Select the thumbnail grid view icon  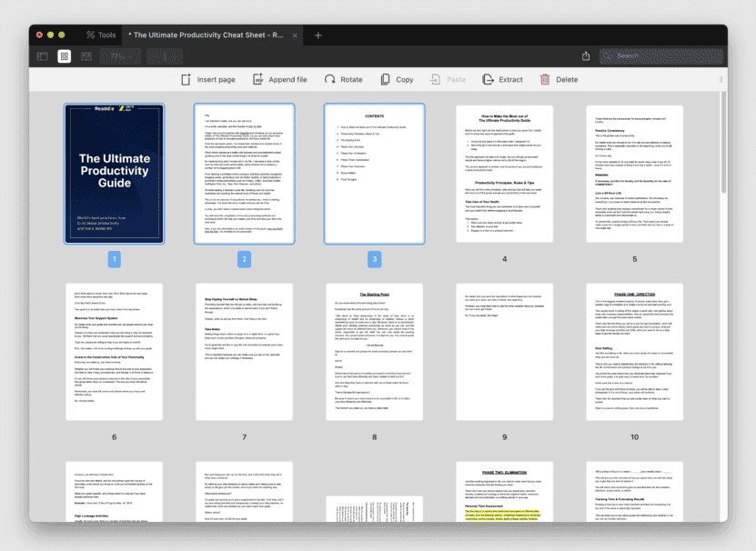[x=64, y=56]
